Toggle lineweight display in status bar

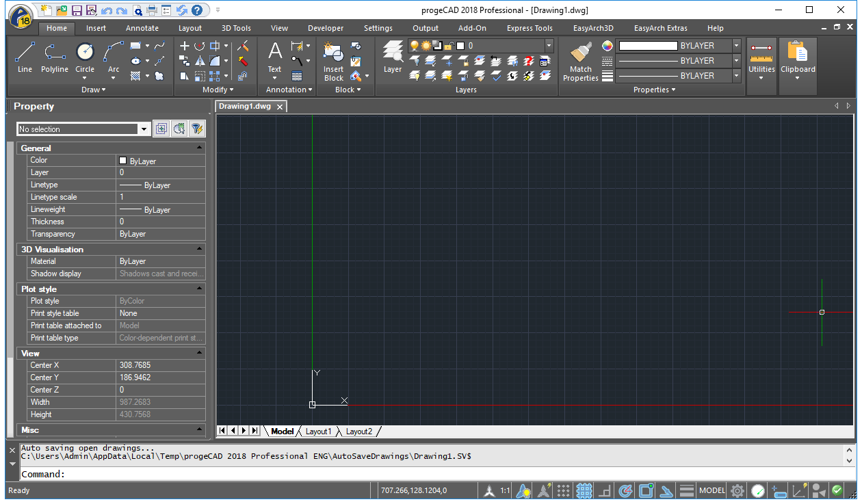[687, 490]
